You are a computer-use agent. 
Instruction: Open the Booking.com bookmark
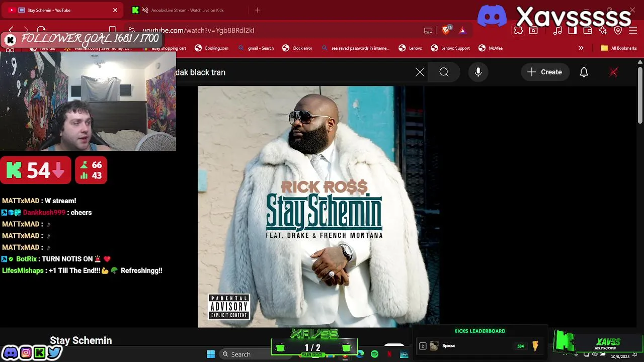(x=212, y=48)
